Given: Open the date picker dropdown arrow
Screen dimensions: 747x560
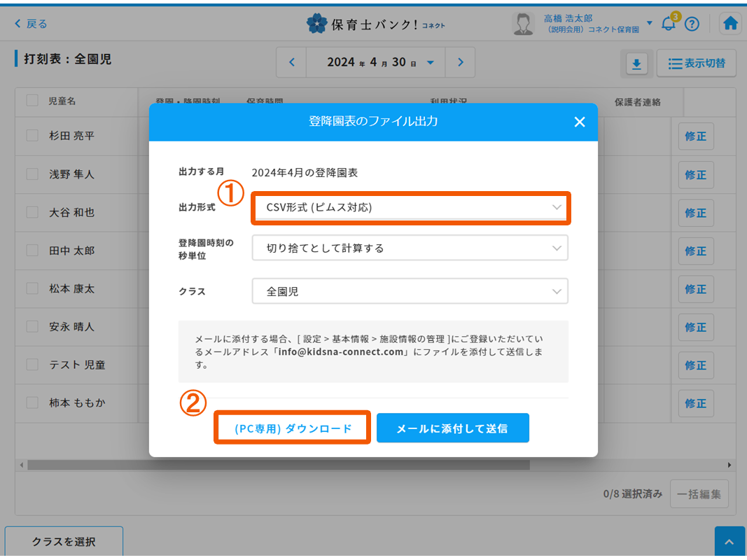Looking at the screenshot, I should 431,62.
